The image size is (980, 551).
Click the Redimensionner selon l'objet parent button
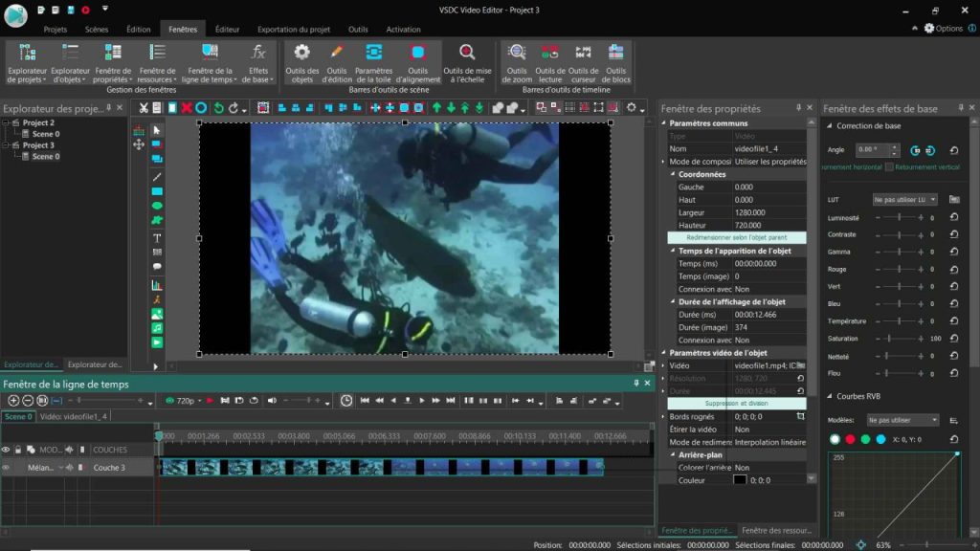point(737,236)
